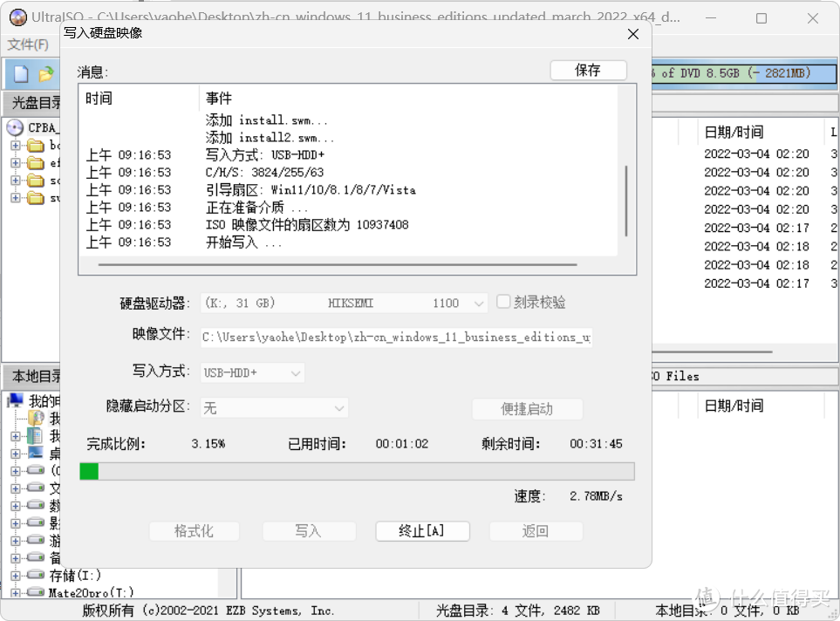This screenshot has width=840, height=621.
Task: Click the green write progress bar
Action: click(88, 471)
